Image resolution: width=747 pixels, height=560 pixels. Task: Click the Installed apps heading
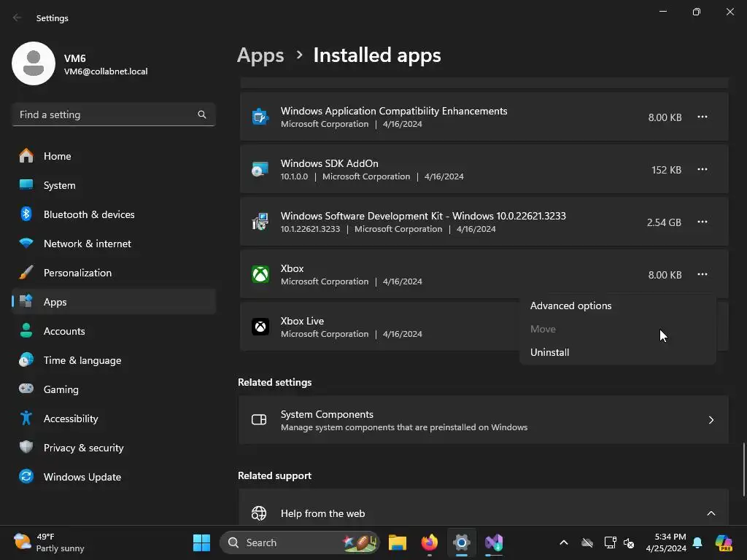377,55
